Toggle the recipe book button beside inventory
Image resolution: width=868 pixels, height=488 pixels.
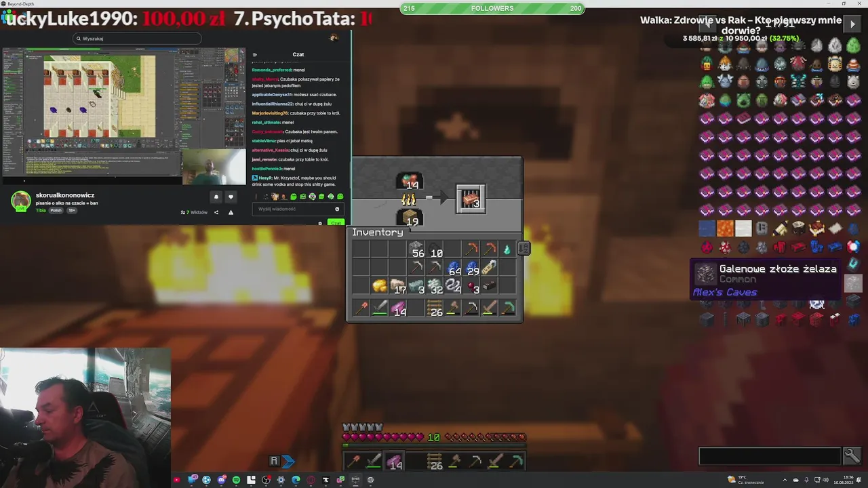click(524, 249)
